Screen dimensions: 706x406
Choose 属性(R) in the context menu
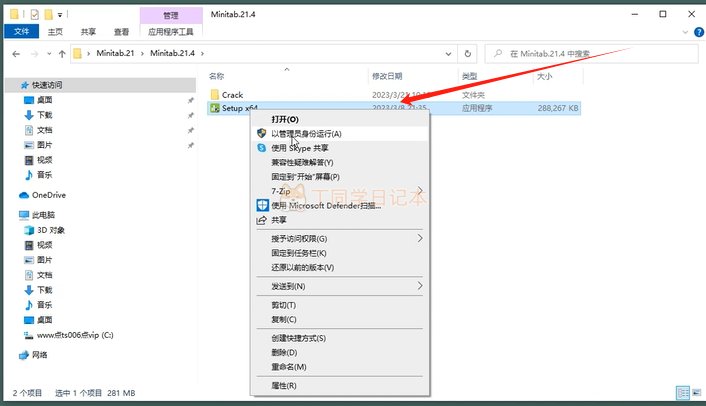point(339,386)
